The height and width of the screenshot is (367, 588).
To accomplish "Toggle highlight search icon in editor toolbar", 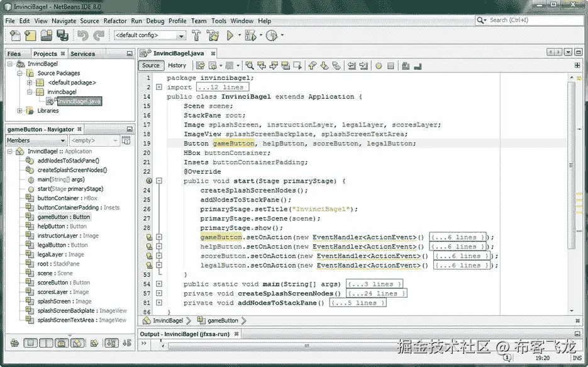I will pyautogui.click(x=286, y=66).
